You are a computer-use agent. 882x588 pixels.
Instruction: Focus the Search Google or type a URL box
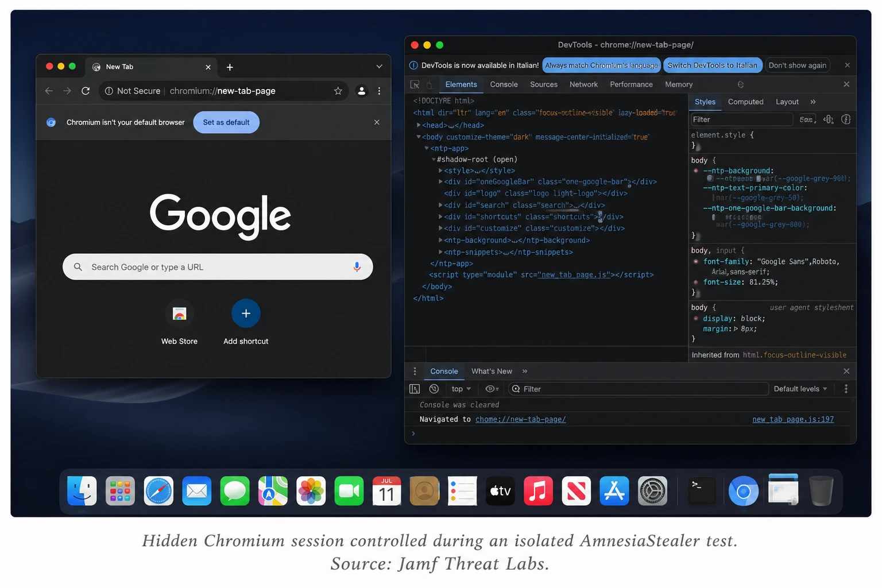coord(218,267)
